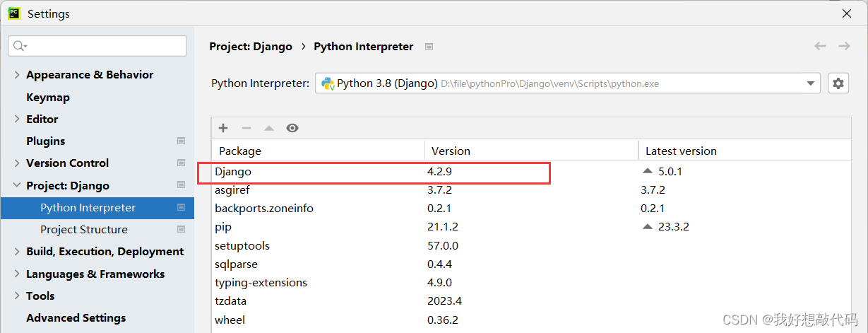The height and width of the screenshot is (333, 868).
Task: Click the Python logo in interpreter field
Action: coord(328,83)
